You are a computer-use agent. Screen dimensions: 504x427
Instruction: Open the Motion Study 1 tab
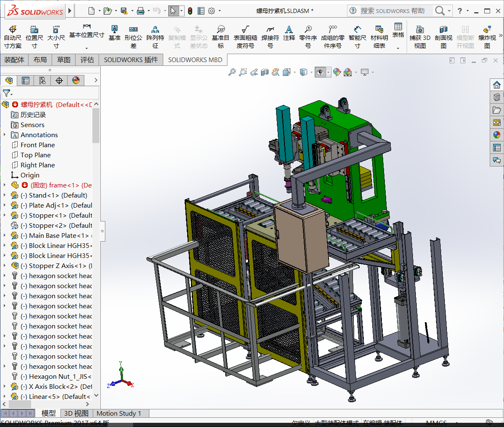coord(119,413)
